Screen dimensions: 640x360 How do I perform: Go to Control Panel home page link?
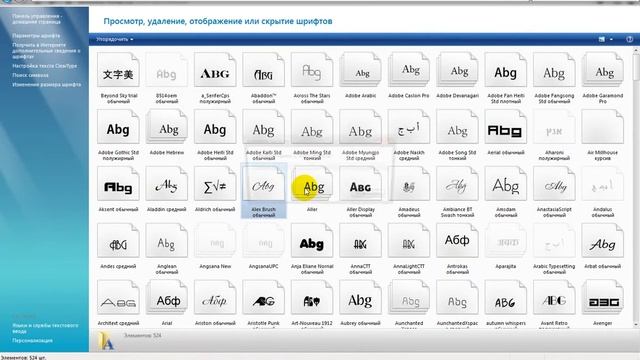coord(37,19)
